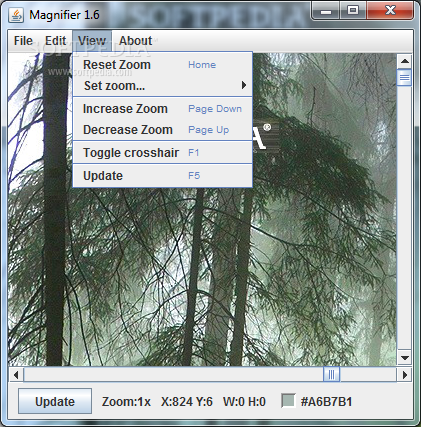Click the Java icon in title bar
Screen dimensions: 421x427
(x=16, y=15)
